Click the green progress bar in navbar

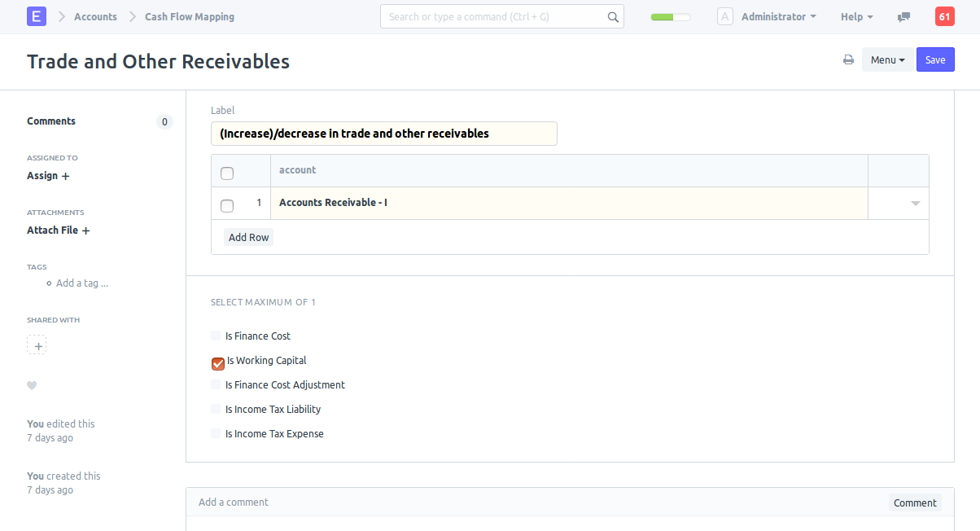point(671,17)
